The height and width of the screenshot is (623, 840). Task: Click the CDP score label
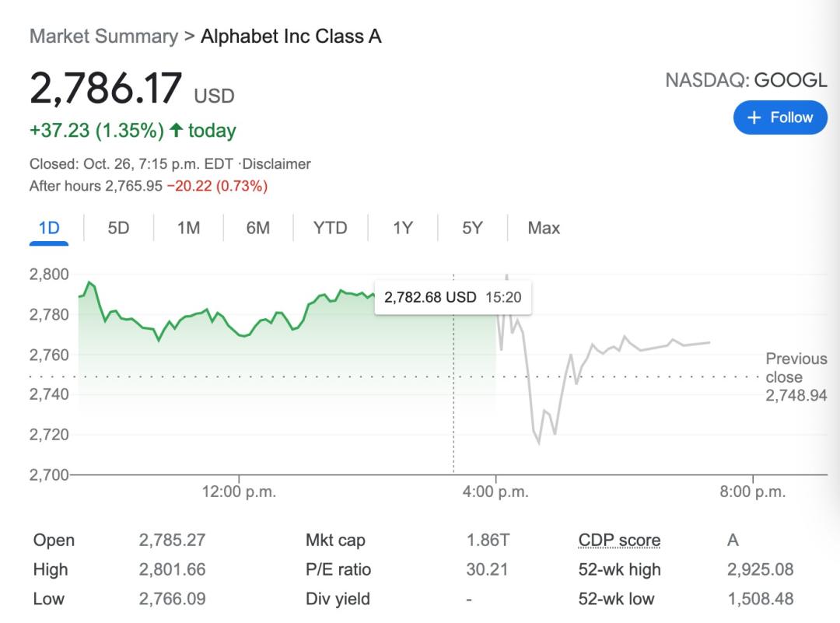(619, 541)
